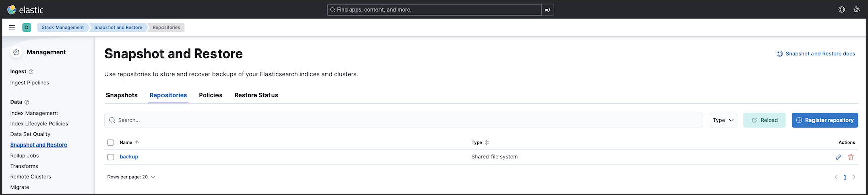Click the Snapshot and Restore breadcrumb
The image size is (868, 195).
click(118, 28)
